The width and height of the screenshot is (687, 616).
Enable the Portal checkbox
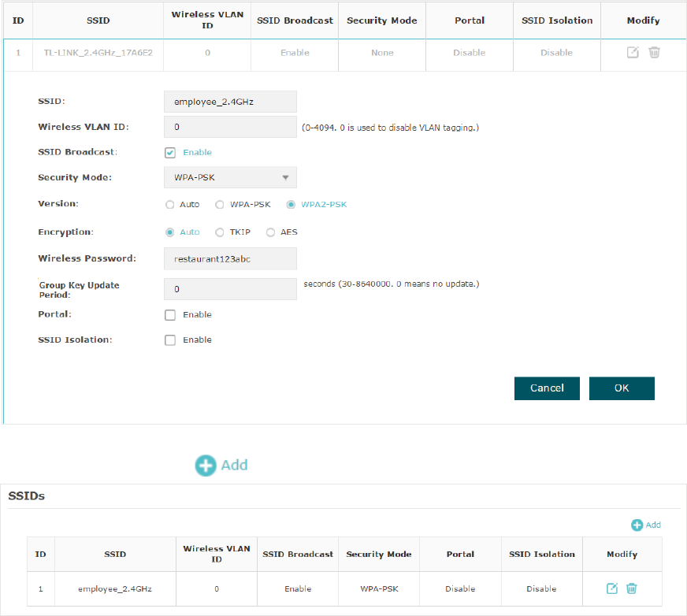tap(170, 315)
